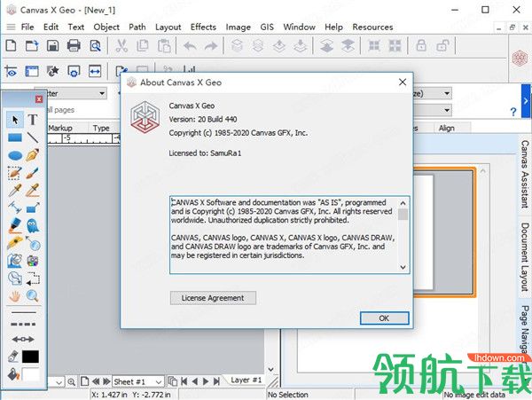Viewport: 532px width, 400px height.
Task: Select the Hand pan tool
Action: click(15, 296)
